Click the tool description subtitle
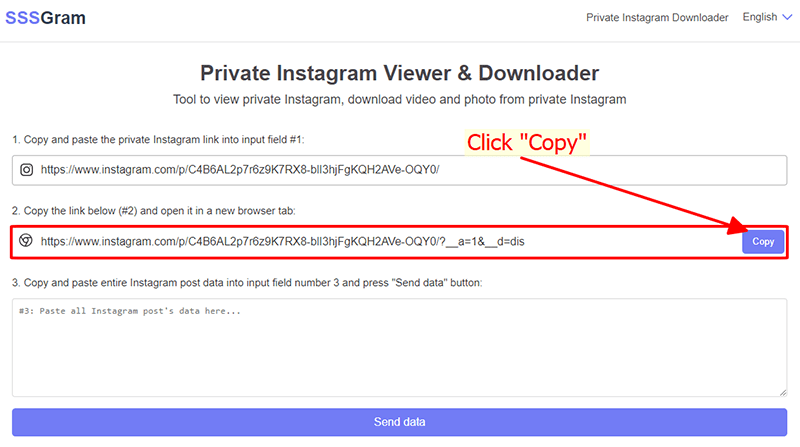Viewport: 800px width, 447px height. click(x=399, y=100)
